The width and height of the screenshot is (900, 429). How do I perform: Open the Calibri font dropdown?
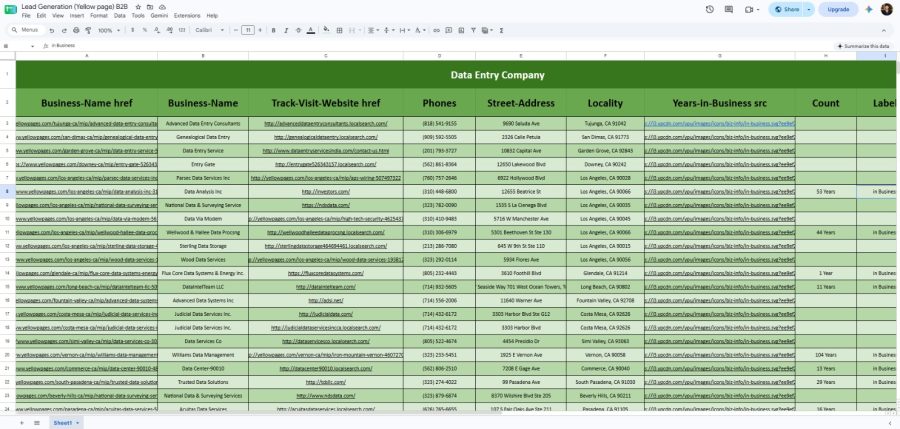210,30
